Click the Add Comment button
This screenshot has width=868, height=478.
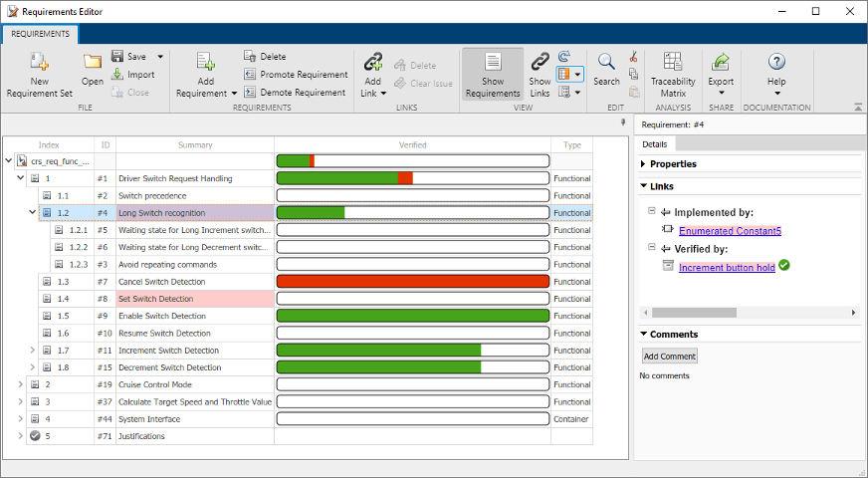pyautogui.click(x=669, y=356)
